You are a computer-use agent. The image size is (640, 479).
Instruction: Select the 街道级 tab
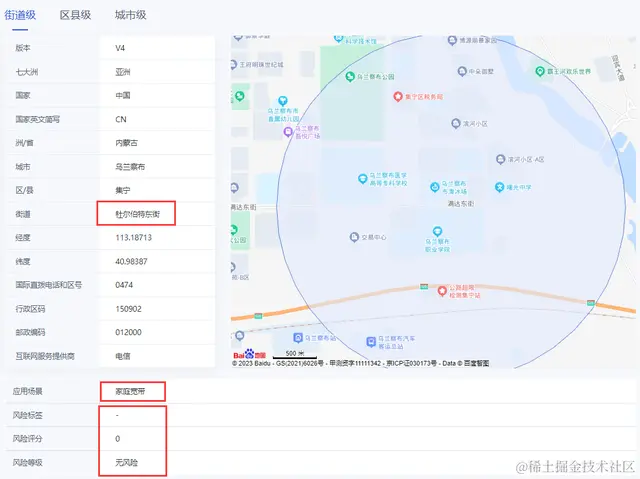tap(20, 15)
